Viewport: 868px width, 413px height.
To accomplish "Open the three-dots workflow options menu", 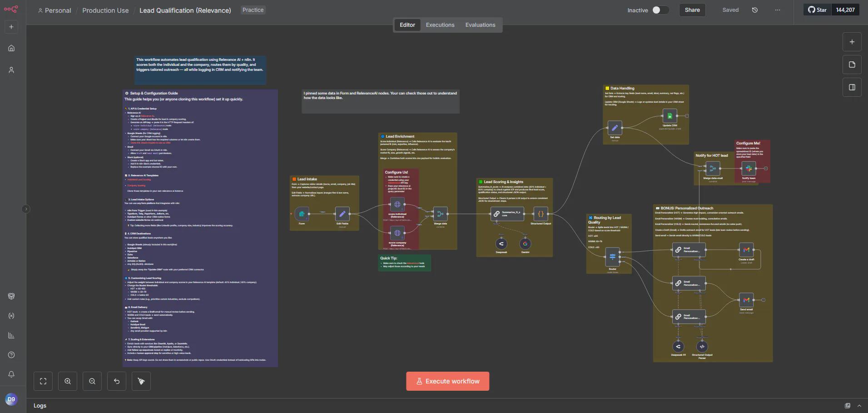I will (x=778, y=10).
